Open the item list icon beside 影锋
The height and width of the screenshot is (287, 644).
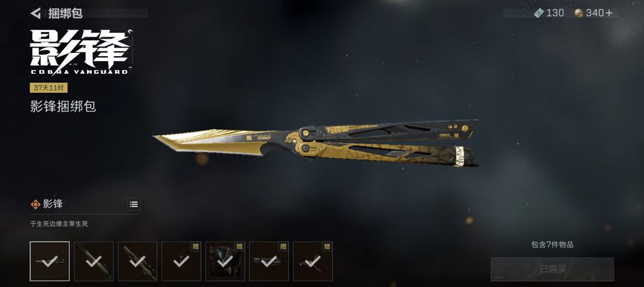click(134, 204)
